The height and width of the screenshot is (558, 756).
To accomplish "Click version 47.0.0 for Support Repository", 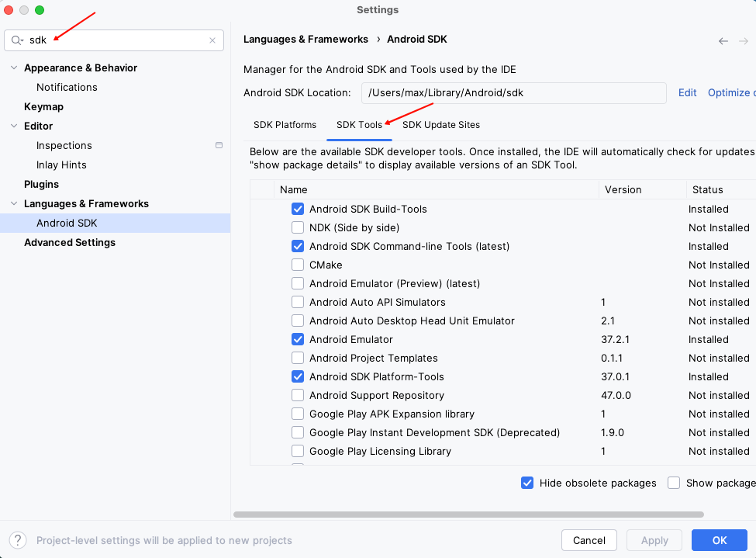I will 616,395.
